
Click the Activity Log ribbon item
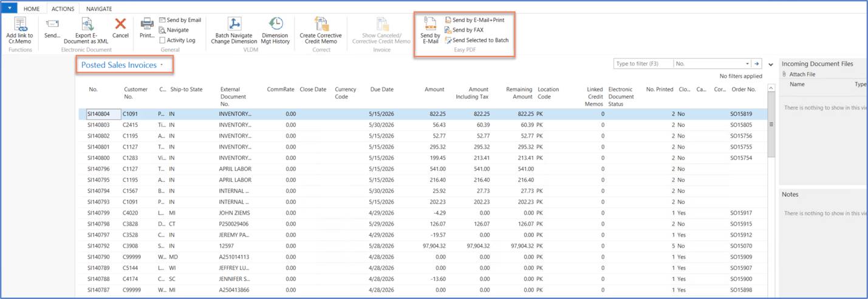177,40
